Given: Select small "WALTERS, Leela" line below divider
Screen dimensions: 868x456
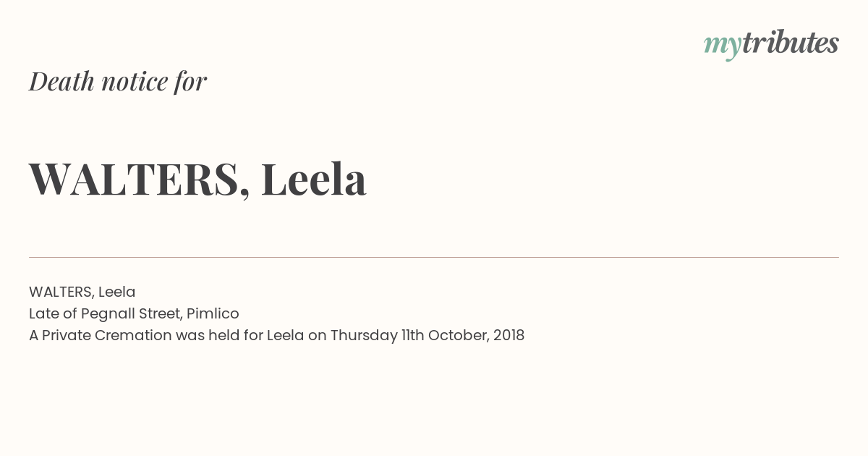Looking at the screenshot, I should (82, 292).
